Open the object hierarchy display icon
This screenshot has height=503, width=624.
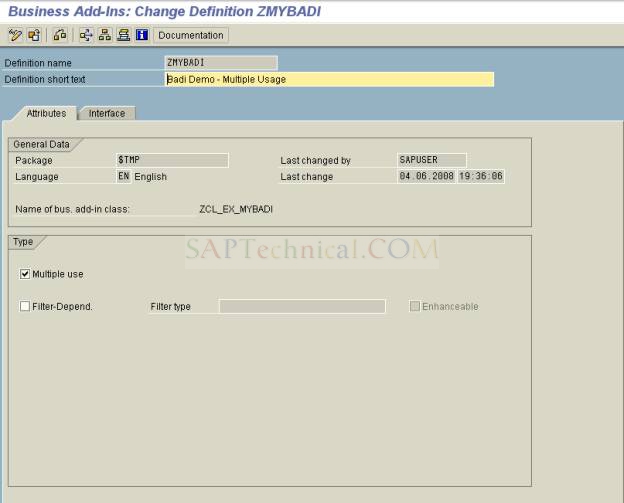pos(105,35)
